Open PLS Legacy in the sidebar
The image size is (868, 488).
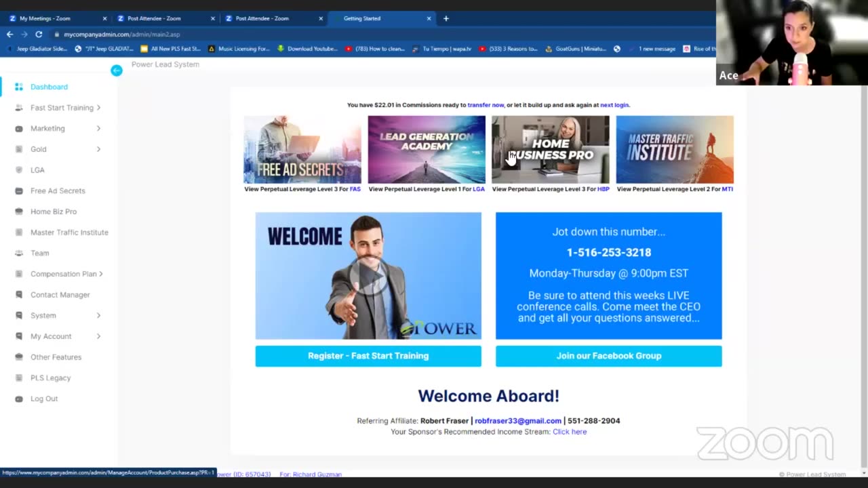50,378
